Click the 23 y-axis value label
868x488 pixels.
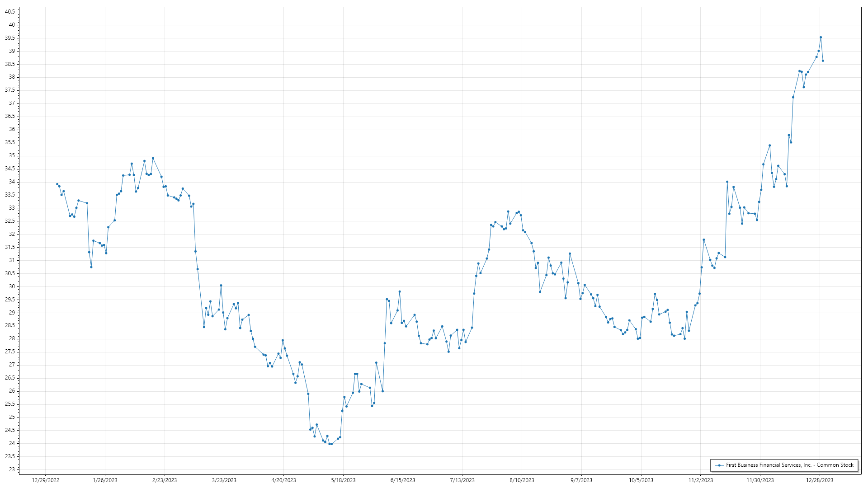[x=12, y=469]
